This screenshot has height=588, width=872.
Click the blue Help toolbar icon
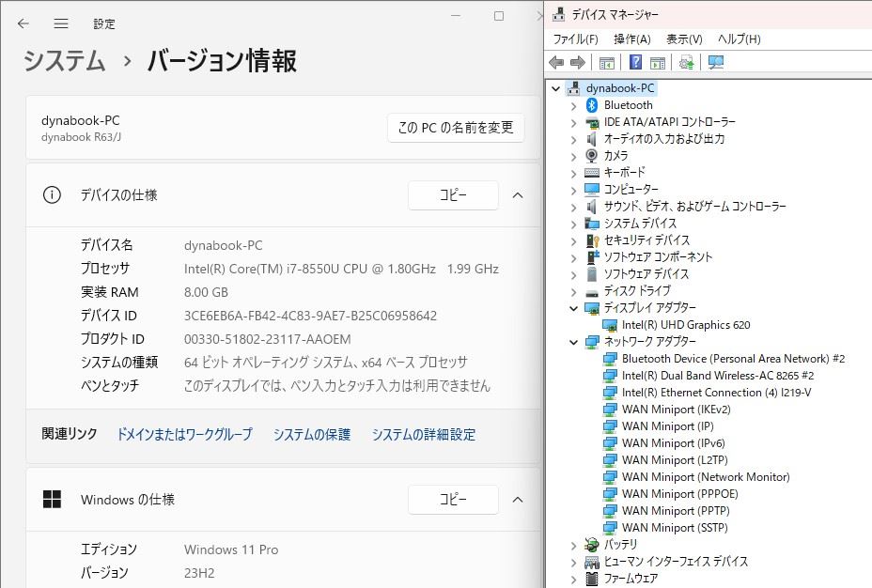click(635, 62)
